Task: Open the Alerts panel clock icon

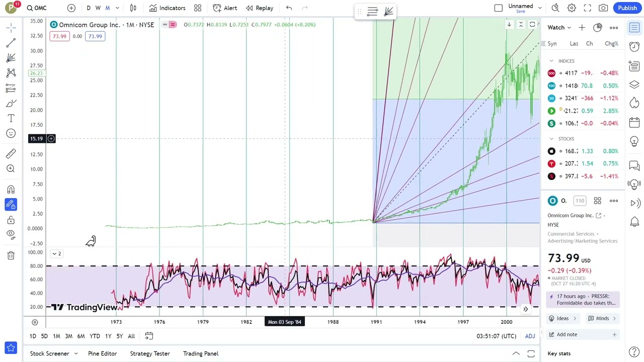Action: (634, 47)
